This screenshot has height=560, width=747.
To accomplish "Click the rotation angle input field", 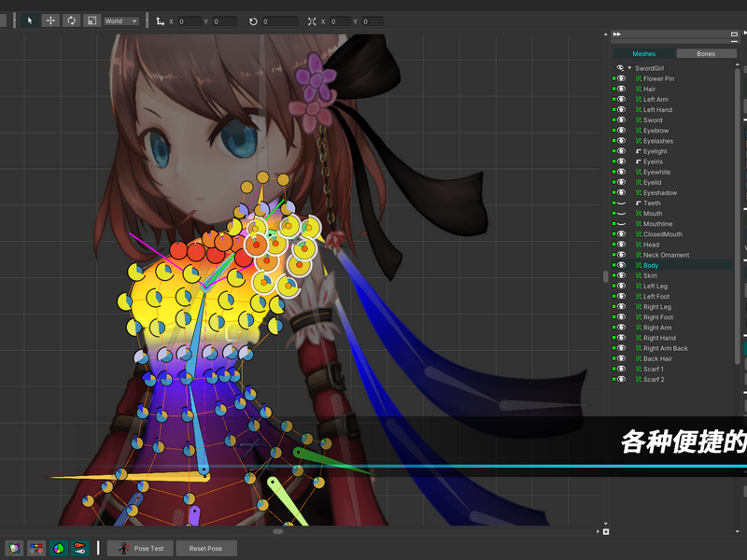I will (279, 21).
